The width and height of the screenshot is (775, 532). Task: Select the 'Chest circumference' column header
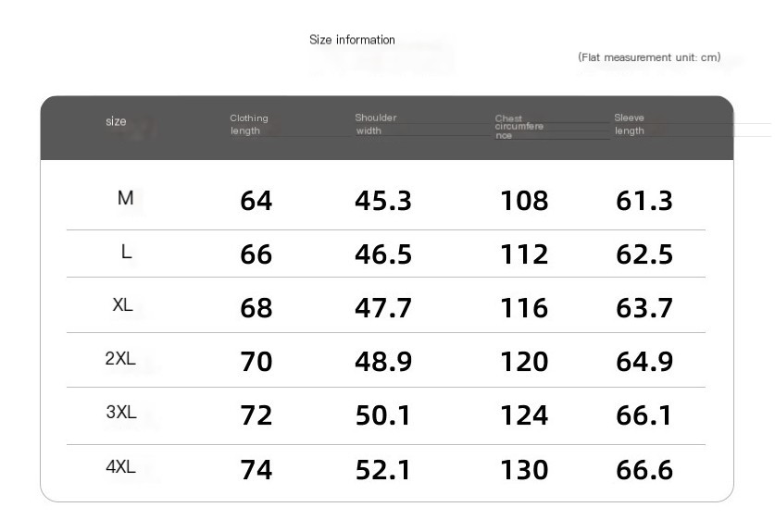pyautogui.click(x=519, y=127)
